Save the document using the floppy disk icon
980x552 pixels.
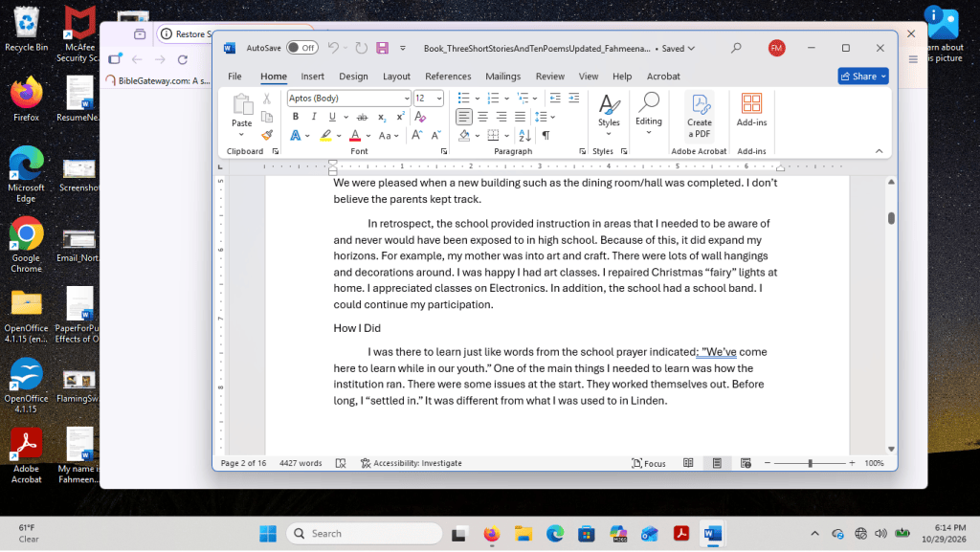(x=383, y=48)
